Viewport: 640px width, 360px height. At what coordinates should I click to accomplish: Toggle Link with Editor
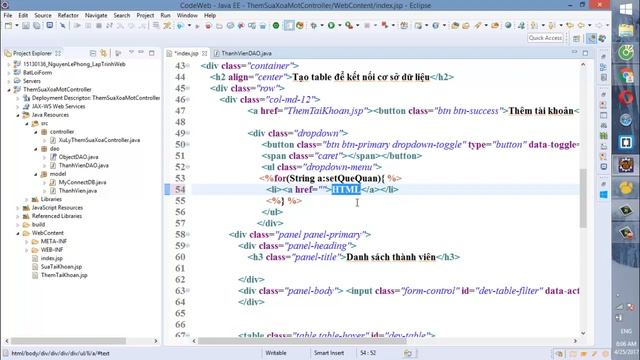(x=104, y=53)
